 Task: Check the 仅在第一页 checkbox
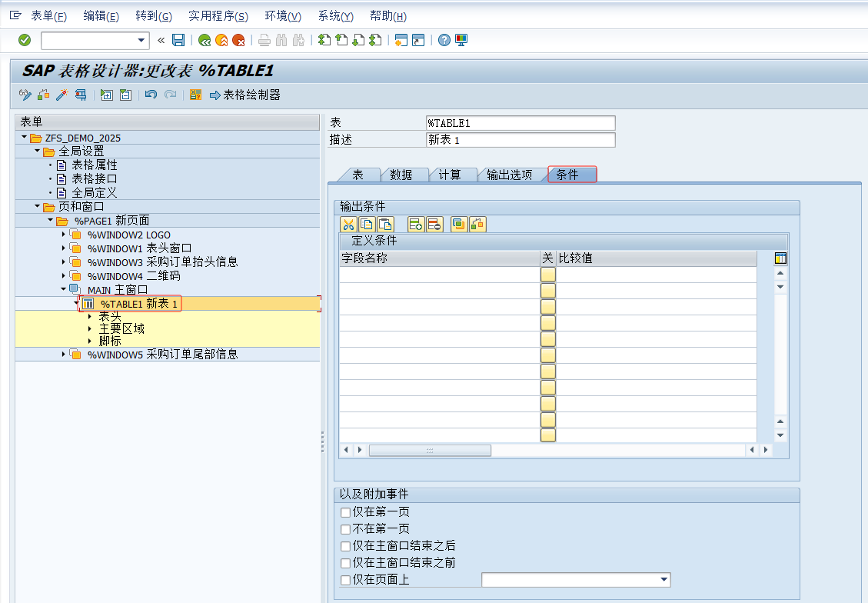pyautogui.click(x=345, y=512)
